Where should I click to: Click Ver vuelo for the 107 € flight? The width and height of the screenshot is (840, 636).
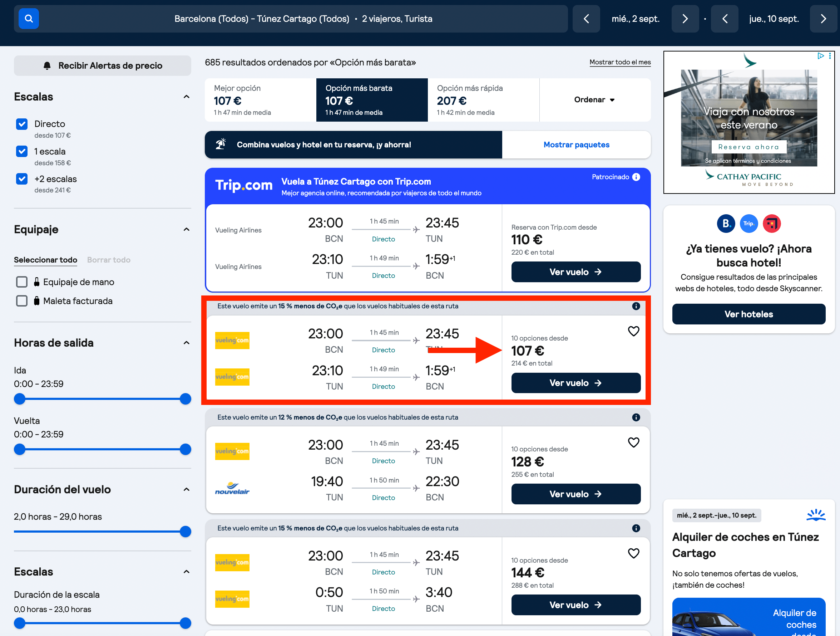576,383
